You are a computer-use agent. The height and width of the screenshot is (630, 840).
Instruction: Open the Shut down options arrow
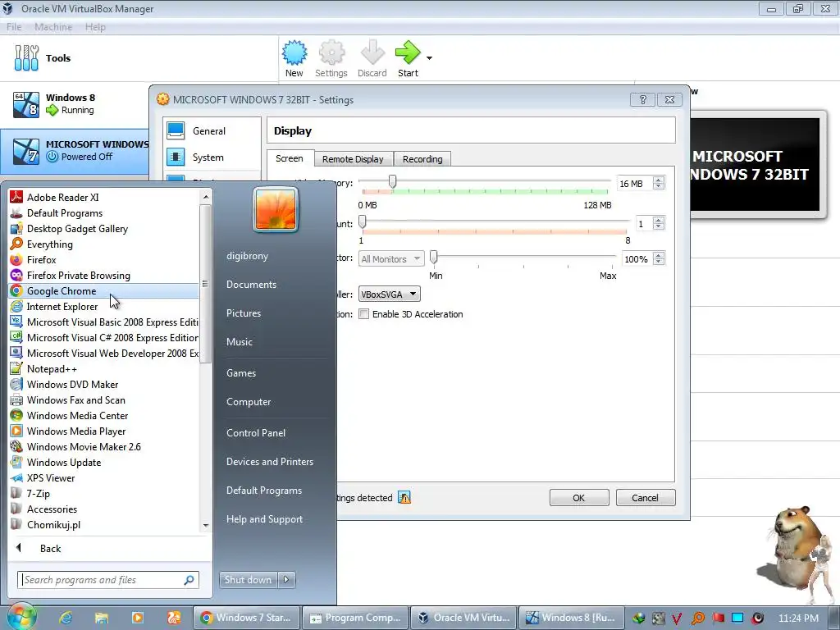286,579
